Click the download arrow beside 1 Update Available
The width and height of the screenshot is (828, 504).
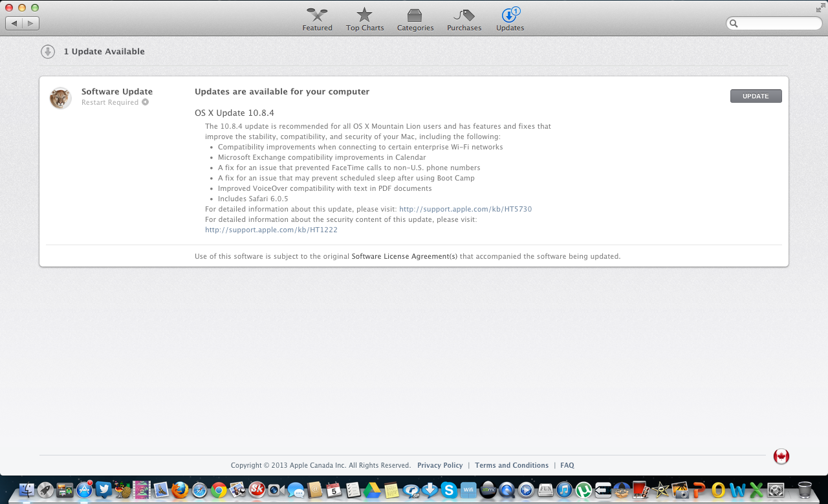coord(48,52)
